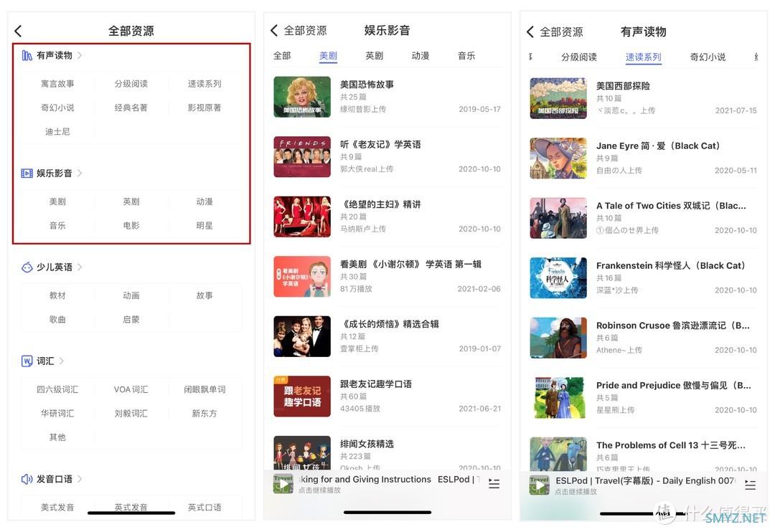Play Travel audio in 娱乐影音 mini player
775x532 pixels.
(283, 485)
